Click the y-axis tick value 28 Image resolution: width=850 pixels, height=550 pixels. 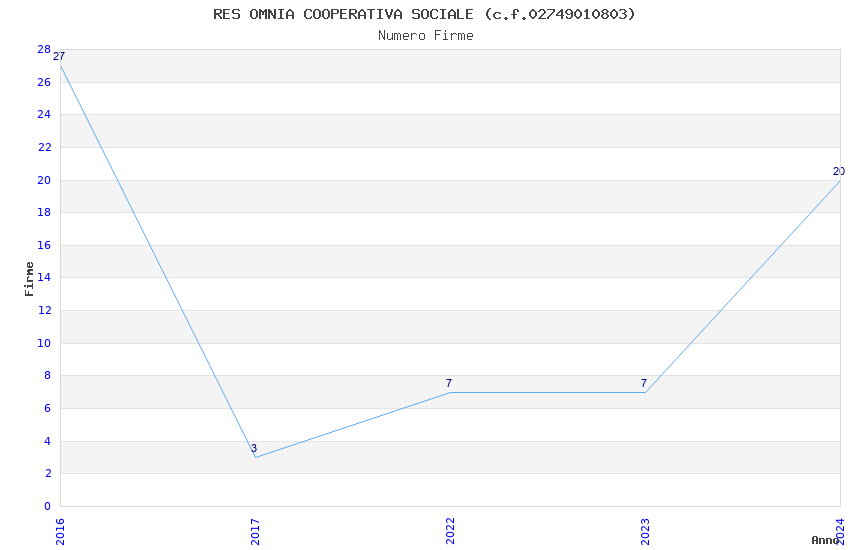(x=44, y=49)
